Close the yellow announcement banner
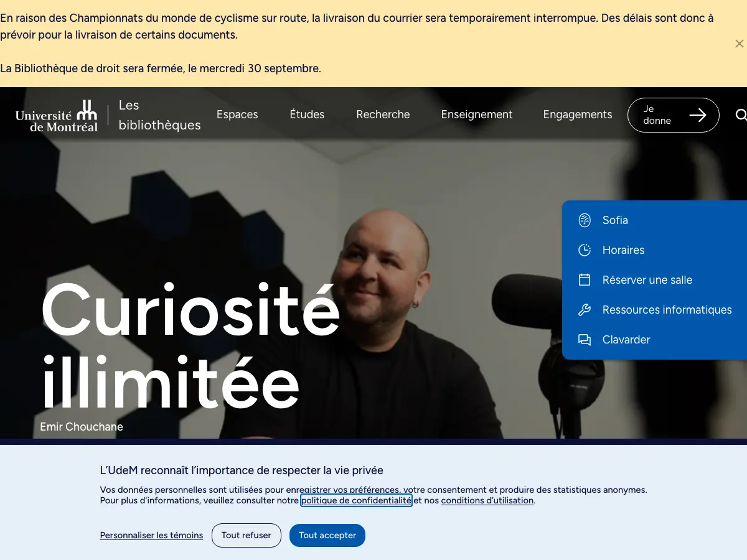 [739, 44]
